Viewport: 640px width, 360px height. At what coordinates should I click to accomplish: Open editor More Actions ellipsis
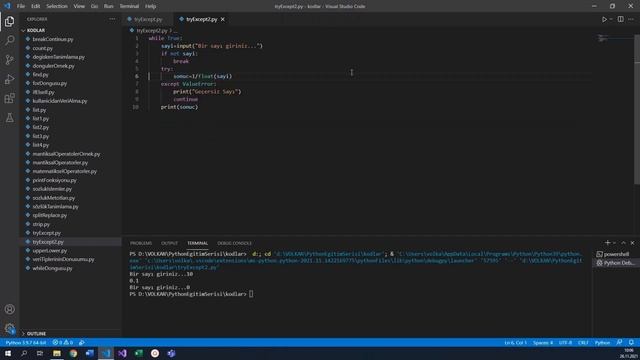pos(631,19)
